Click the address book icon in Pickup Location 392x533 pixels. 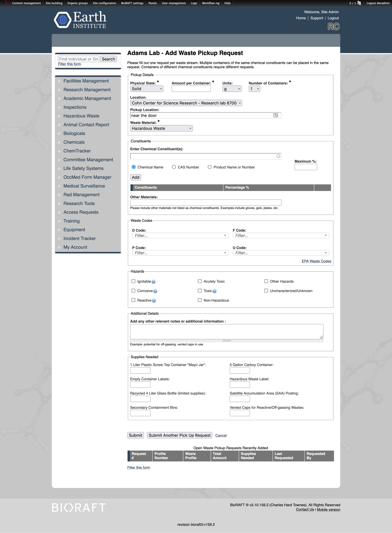tap(276, 115)
